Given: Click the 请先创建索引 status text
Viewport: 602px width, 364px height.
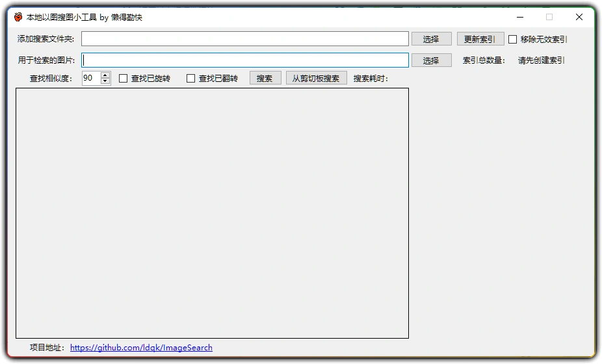Looking at the screenshot, I should (542, 60).
